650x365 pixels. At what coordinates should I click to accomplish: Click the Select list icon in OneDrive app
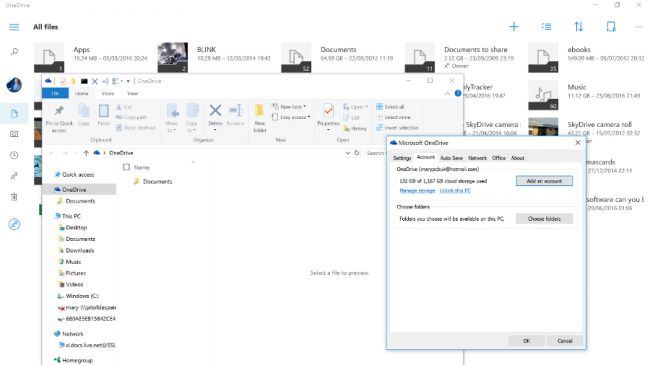coord(546,27)
